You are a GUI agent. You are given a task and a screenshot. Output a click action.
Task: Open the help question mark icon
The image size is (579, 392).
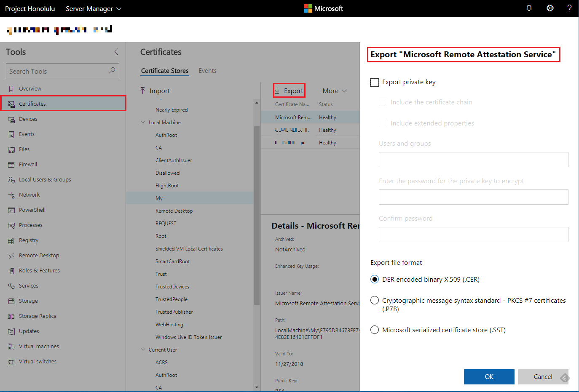569,8
